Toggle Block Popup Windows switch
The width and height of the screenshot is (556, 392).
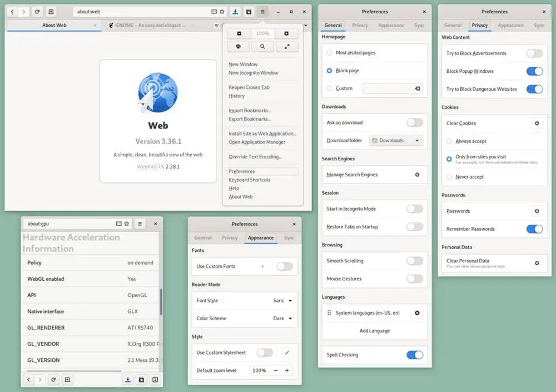(534, 71)
